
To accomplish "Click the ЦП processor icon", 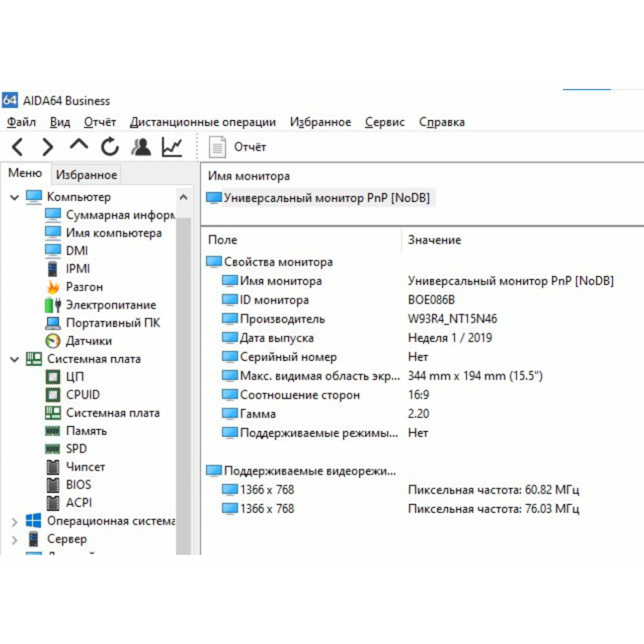I will click(53, 377).
